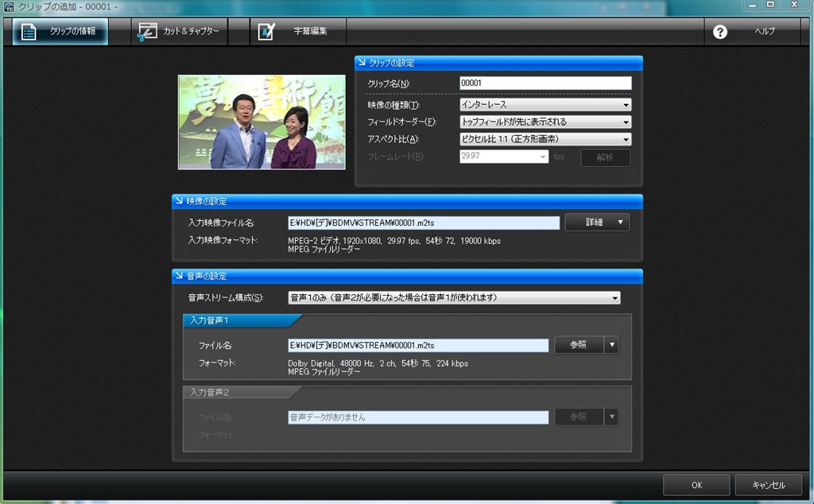
Task: Click the subtitle edit pencil icon
Action: click(266, 32)
